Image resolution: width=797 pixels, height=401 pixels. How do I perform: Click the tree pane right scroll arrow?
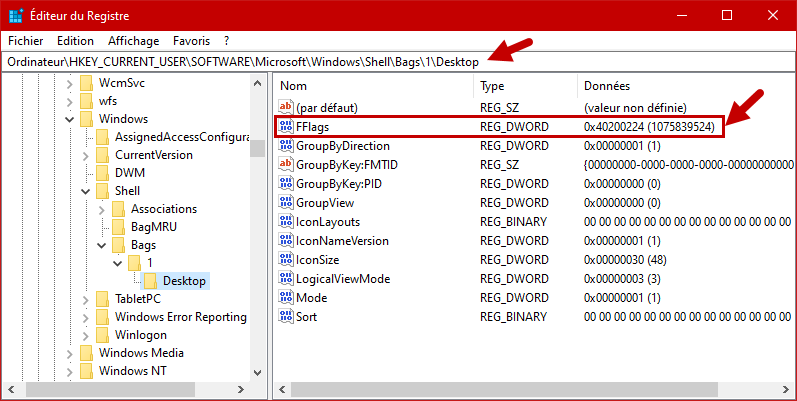pyautogui.click(x=240, y=389)
